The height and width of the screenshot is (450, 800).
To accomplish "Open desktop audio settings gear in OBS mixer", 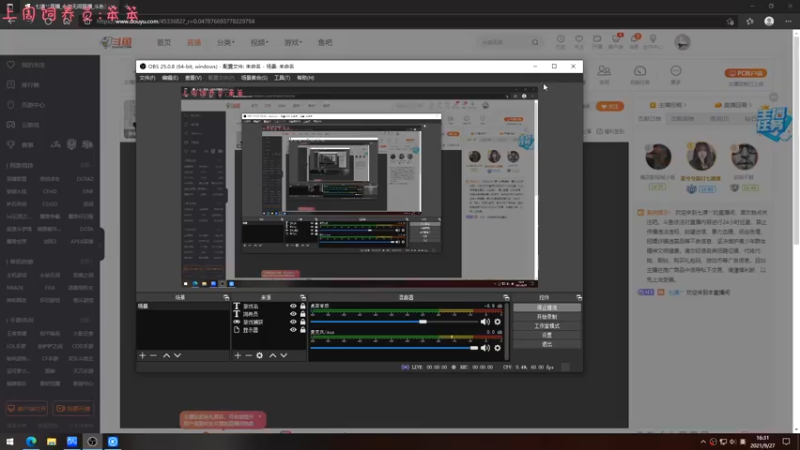I will pyautogui.click(x=497, y=322).
